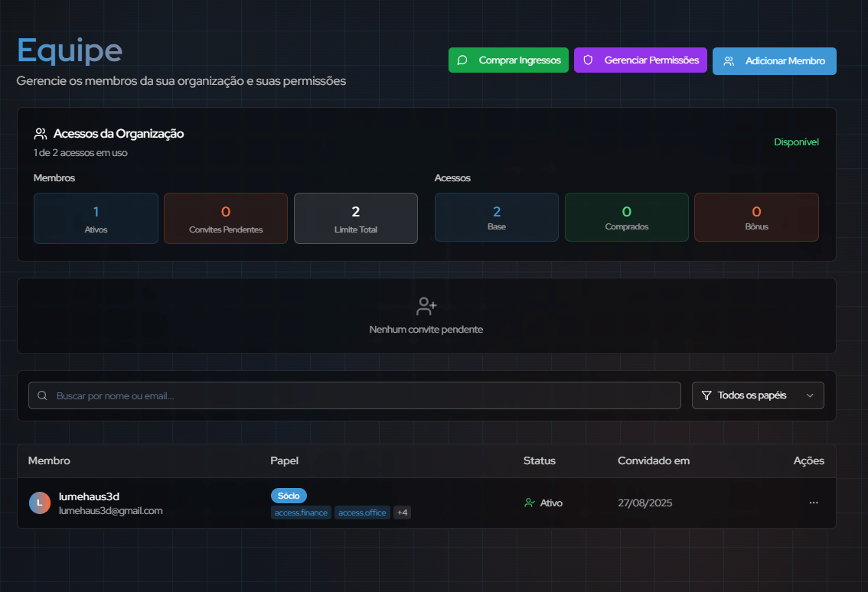
Task: Click the filter funnel icon
Action: 706,395
